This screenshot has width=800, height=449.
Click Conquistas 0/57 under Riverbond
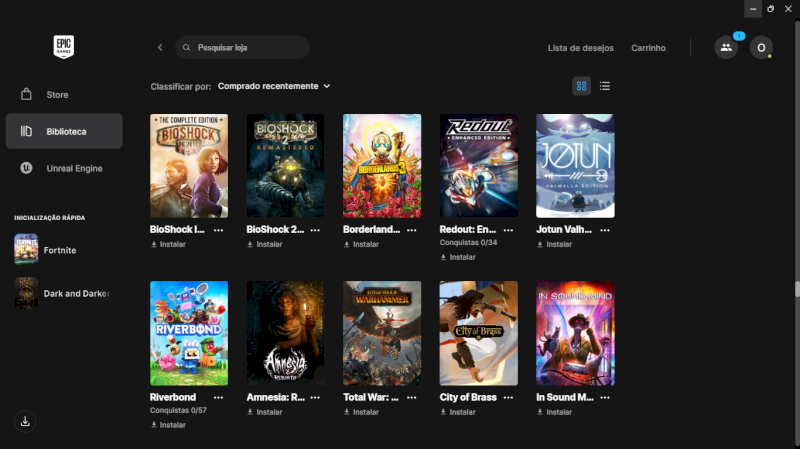[x=178, y=410]
